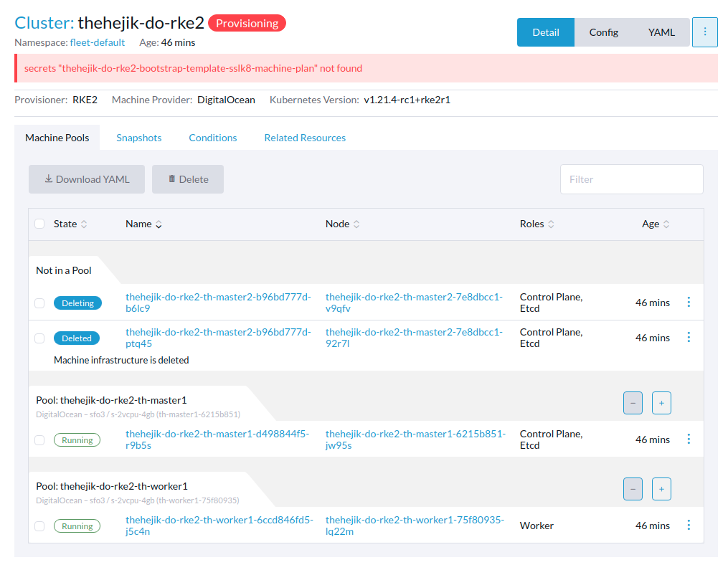Click the Running badge in master1 row
The width and height of the screenshot is (728, 575).
tap(77, 440)
